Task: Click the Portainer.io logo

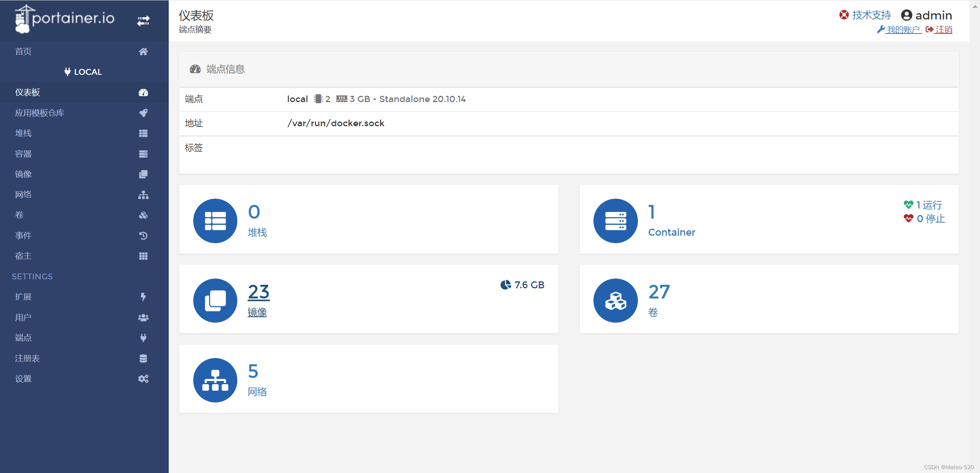Action: [65, 19]
